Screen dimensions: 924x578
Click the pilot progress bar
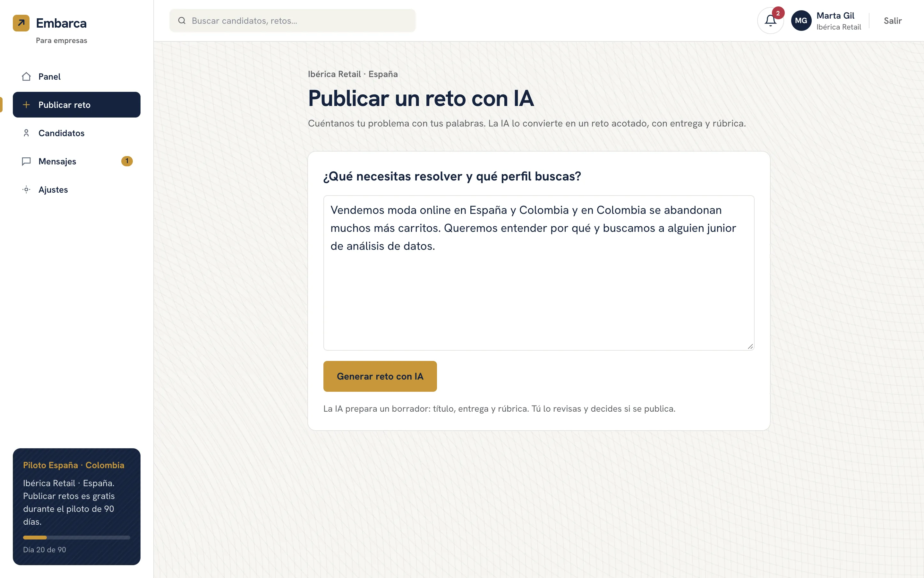click(76, 538)
